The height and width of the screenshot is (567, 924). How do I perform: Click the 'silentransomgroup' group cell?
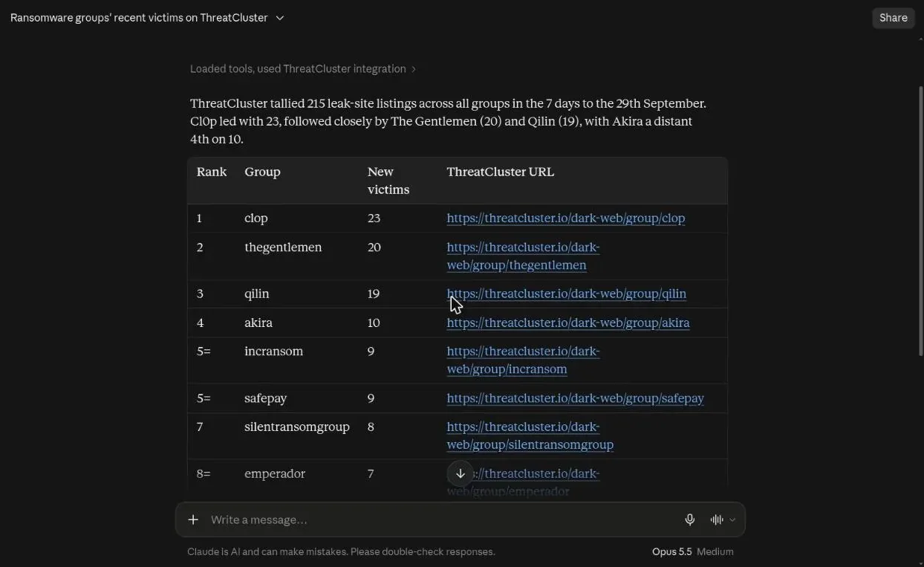coord(297,427)
